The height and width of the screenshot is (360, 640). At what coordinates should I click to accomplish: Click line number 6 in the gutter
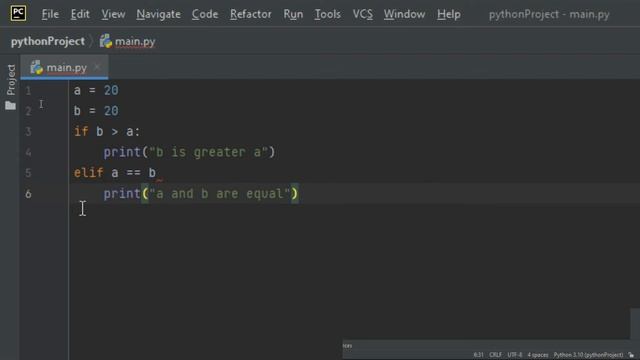(28, 193)
